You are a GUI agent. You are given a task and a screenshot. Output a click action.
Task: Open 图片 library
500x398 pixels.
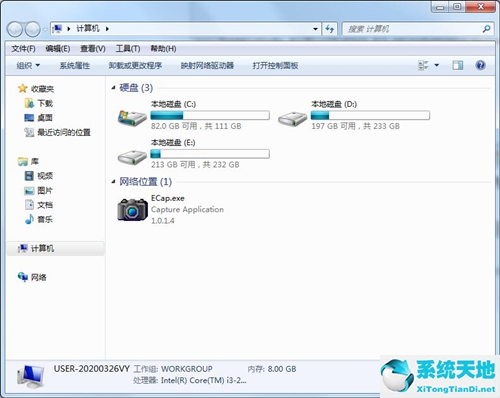pyautogui.click(x=45, y=190)
